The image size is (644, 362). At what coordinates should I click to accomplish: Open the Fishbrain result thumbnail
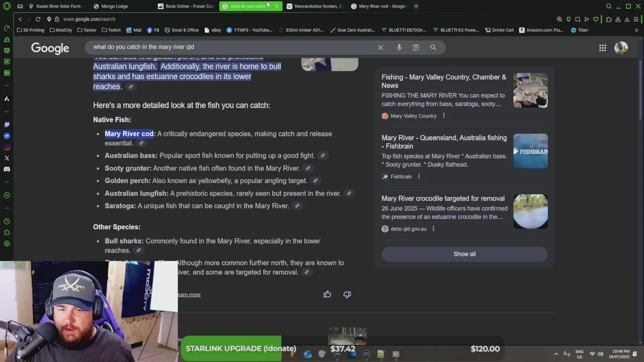(x=530, y=151)
